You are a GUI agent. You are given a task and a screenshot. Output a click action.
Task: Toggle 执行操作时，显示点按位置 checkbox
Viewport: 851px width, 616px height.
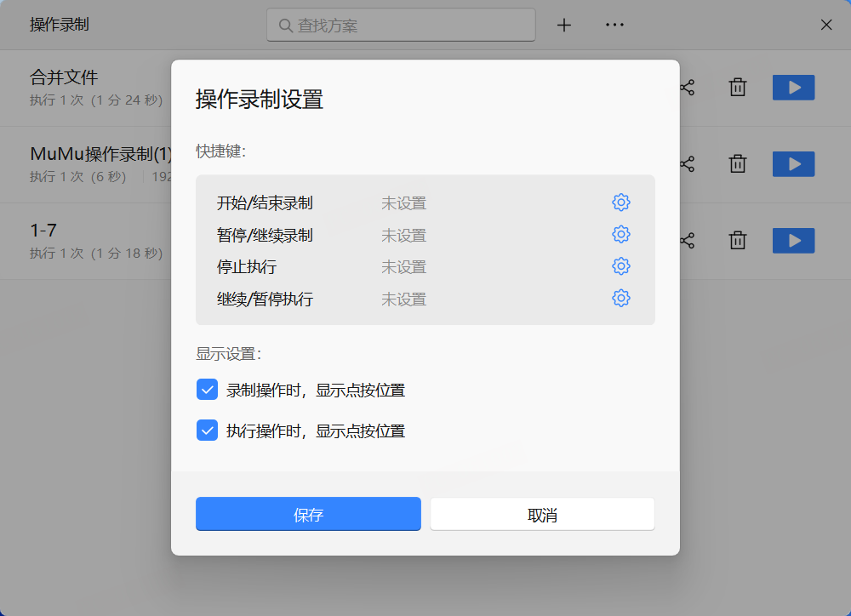(x=207, y=431)
